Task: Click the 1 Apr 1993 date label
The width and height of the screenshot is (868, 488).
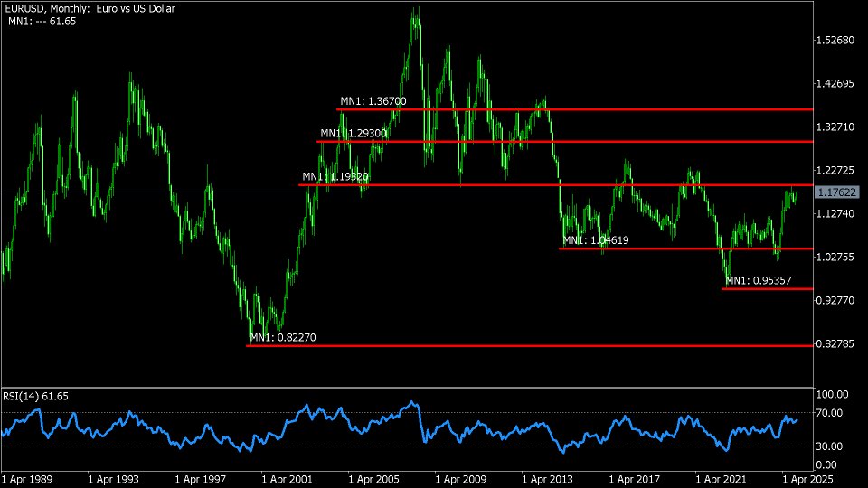Action: (114, 479)
